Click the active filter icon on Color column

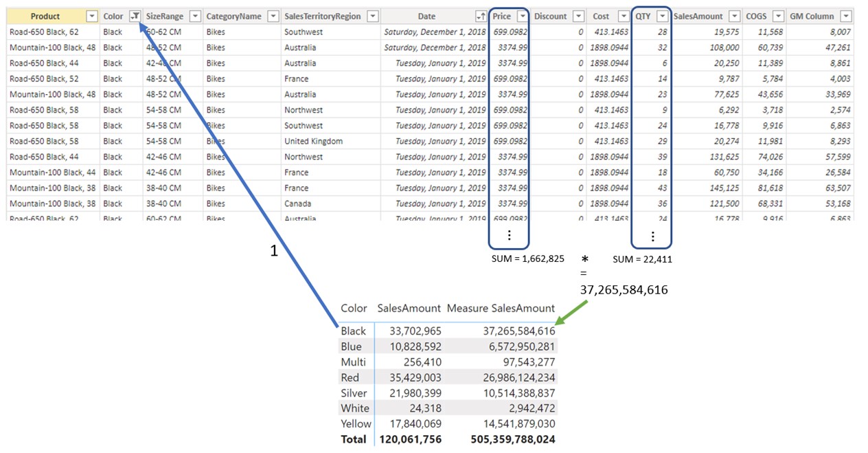[136, 16]
